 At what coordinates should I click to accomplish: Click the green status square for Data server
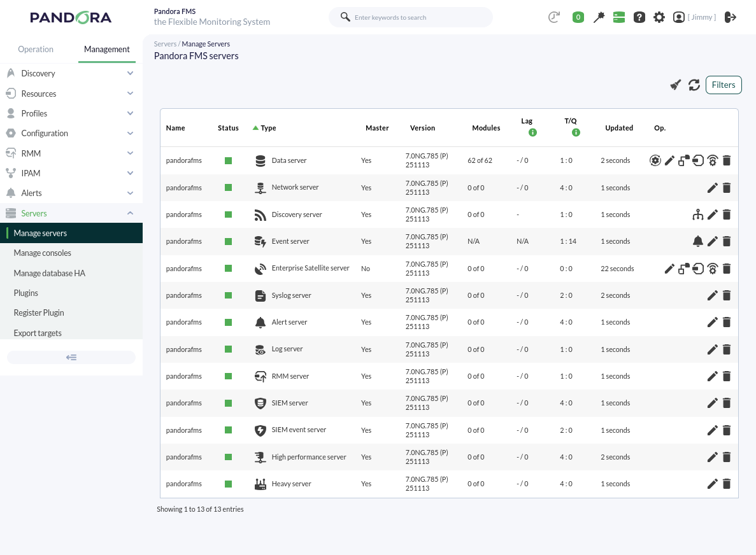click(229, 160)
